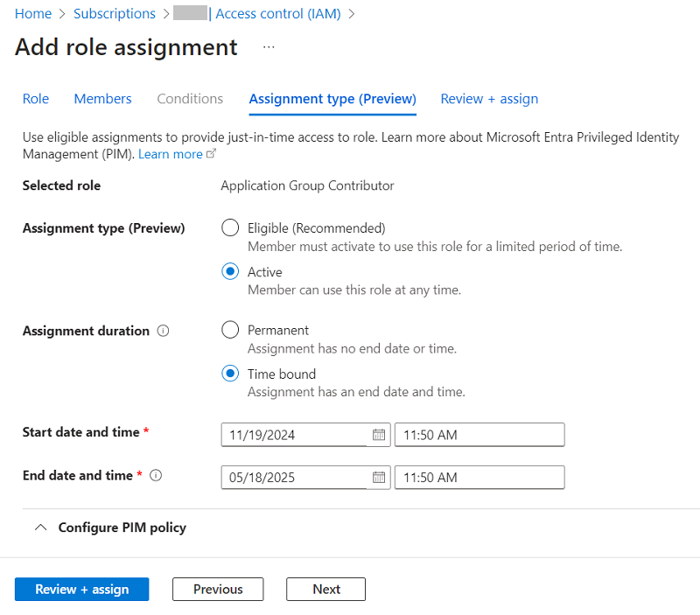This screenshot has width=700, height=615.
Task: Open the Review + assign tab
Action: point(489,99)
